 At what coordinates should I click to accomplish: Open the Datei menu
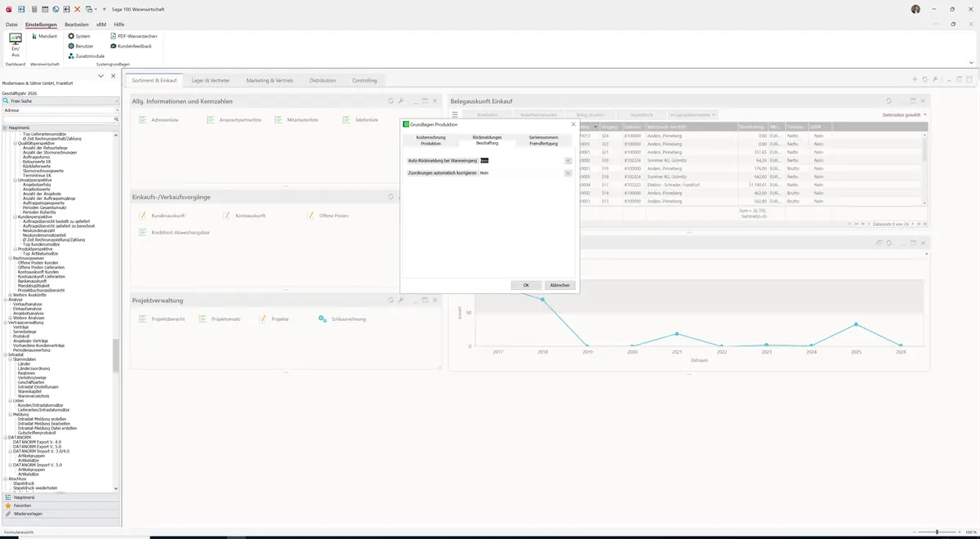pyautogui.click(x=11, y=24)
